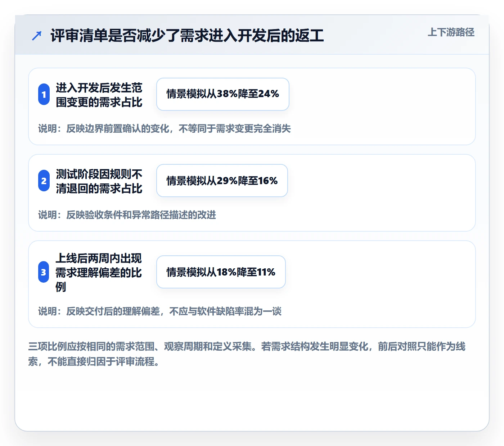Click the note 反映交付后的理解偏差
Viewport: 504px width, 446px height.
pos(160,311)
